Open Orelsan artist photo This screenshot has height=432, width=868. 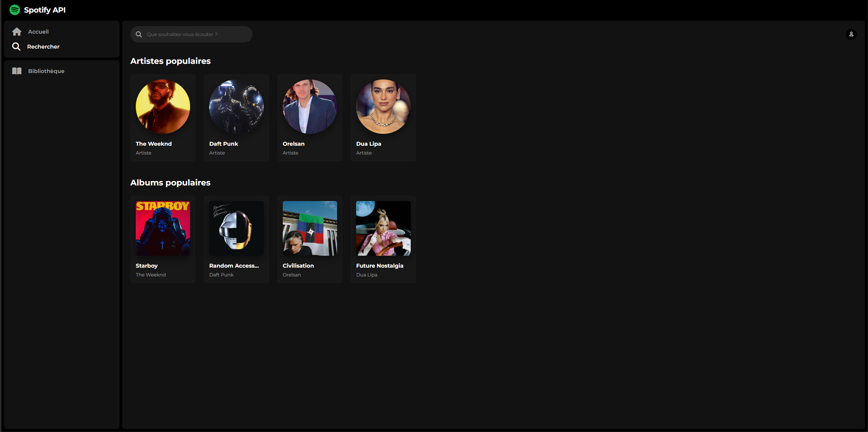point(310,107)
